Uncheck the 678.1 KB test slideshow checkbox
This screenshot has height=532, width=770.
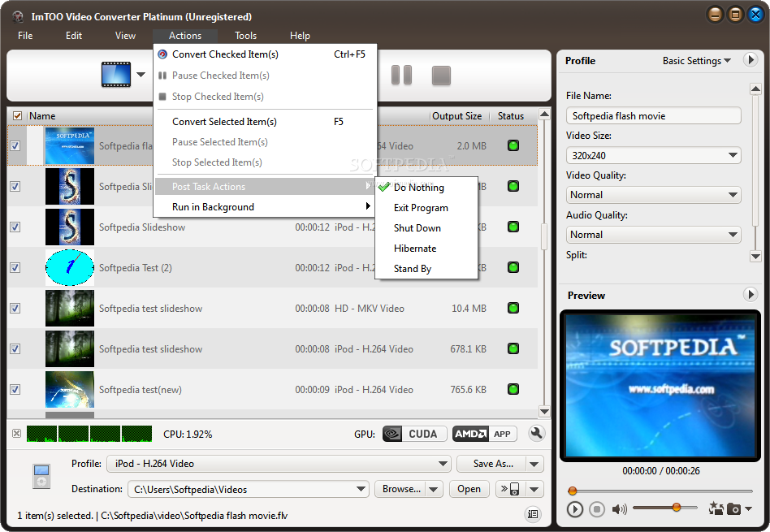click(x=15, y=348)
